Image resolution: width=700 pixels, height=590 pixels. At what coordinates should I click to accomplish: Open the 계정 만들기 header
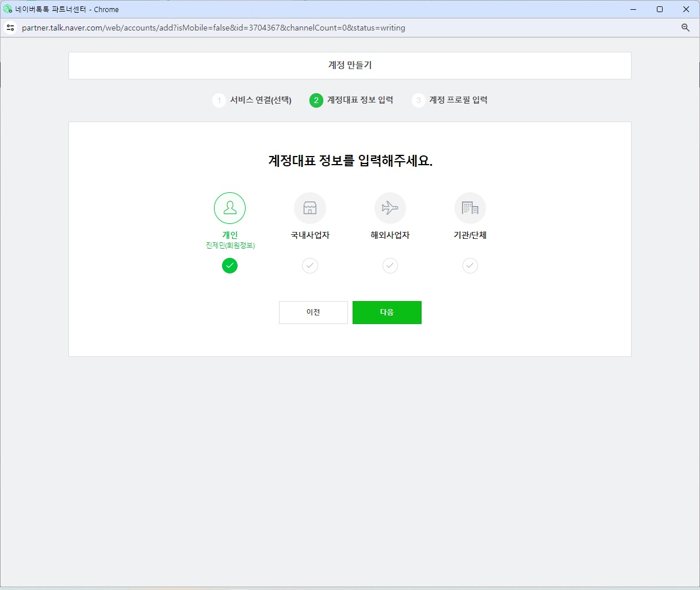coord(350,65)
